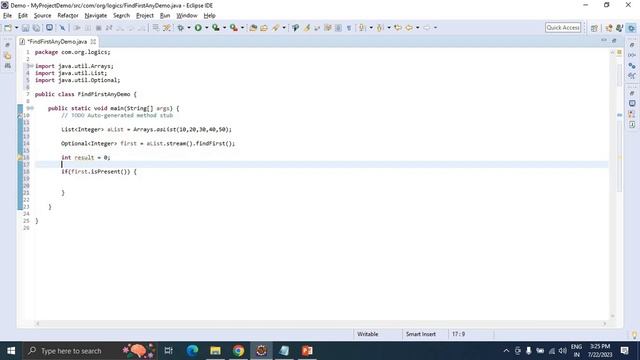The image size is (640, 360).
Task: Maximize the editor area
Action: (x=614, y=40)
